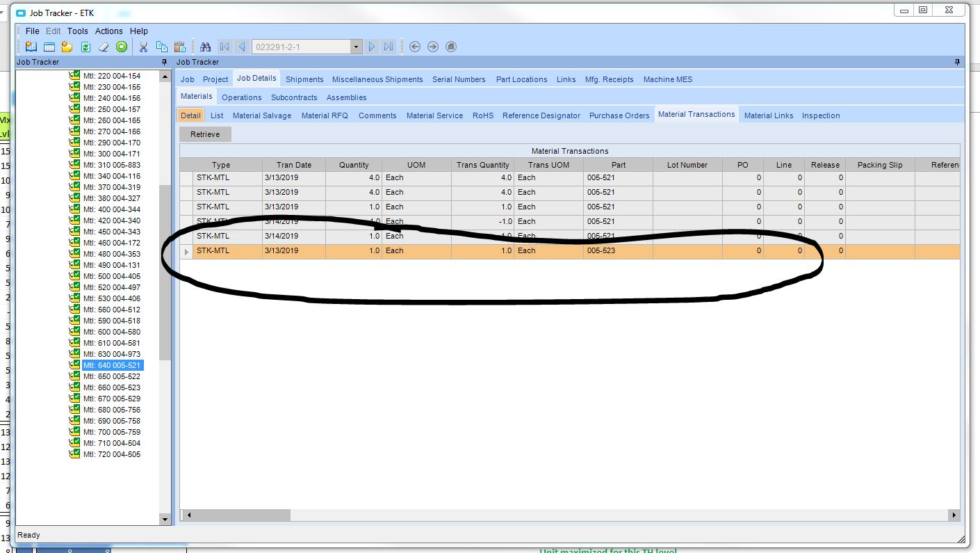This screenshot has height=553, width=980.
Task: Click the Refresh toolbar icon
Action: 85,47
